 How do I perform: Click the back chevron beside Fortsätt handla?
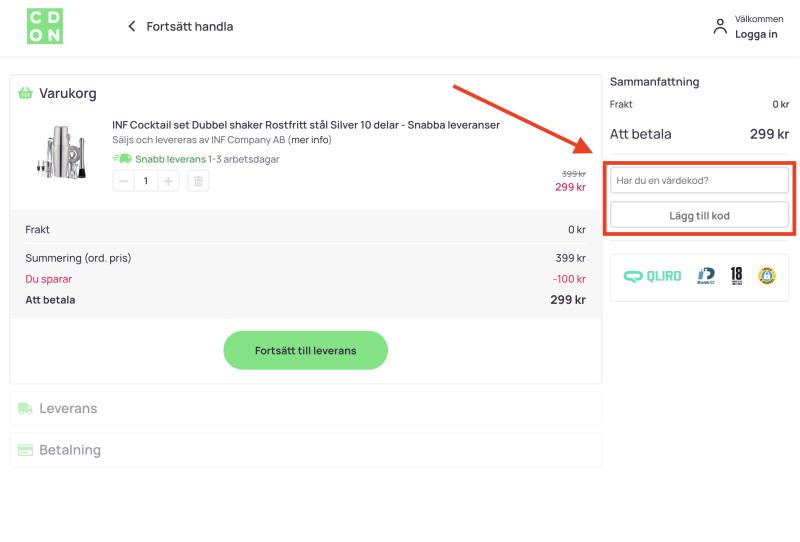coord(132,26)
